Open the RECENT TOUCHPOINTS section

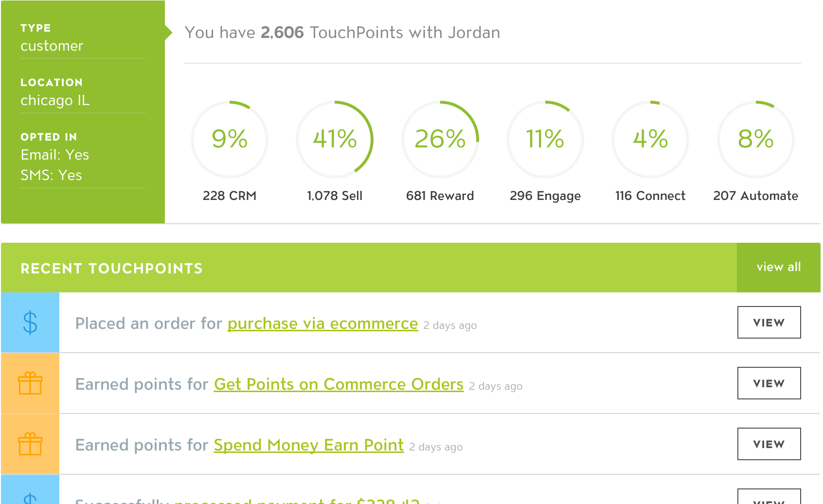tap(111, 268)
